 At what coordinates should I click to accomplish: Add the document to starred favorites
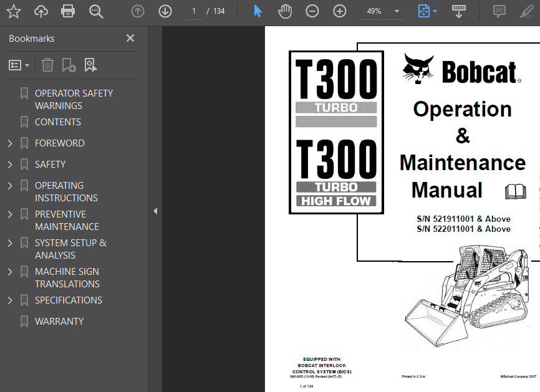(x=14, y=11)
